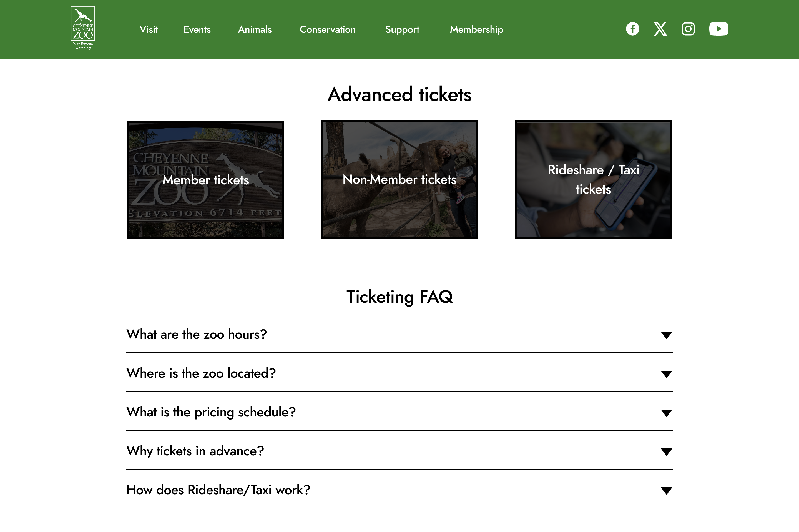Image resolution: width=799 pixels, height=532 pixels.
Task: Click 'What is the pricing schedule?' text
Action: [x=211, y=412]
